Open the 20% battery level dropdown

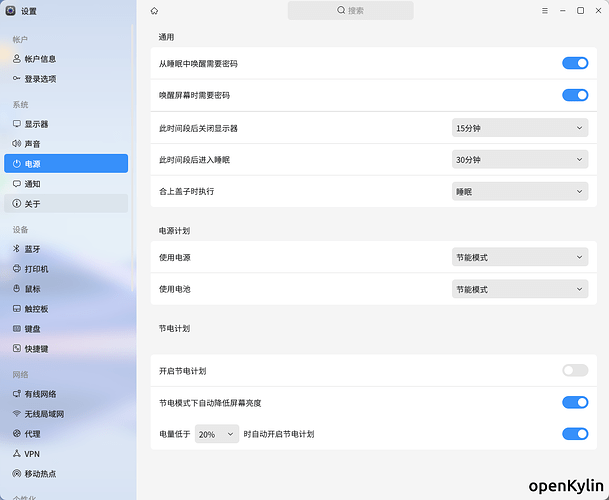217,434
